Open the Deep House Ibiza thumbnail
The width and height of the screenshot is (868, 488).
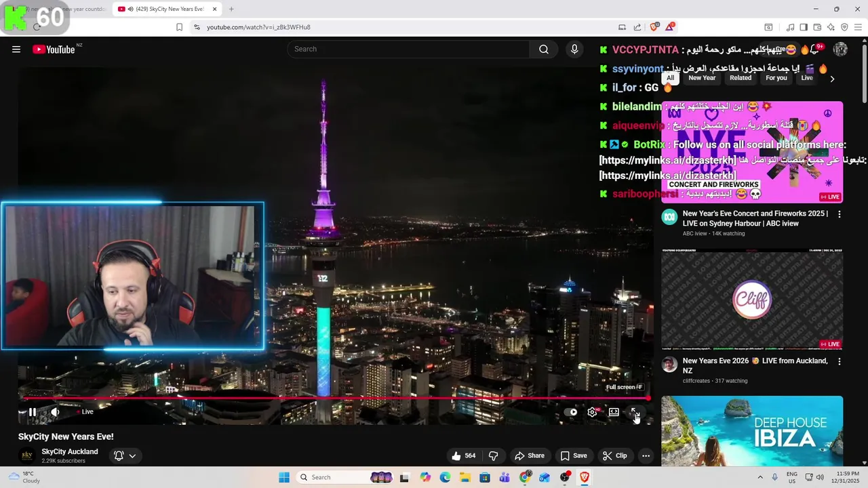pyautogui.click(x=752, y=431)
